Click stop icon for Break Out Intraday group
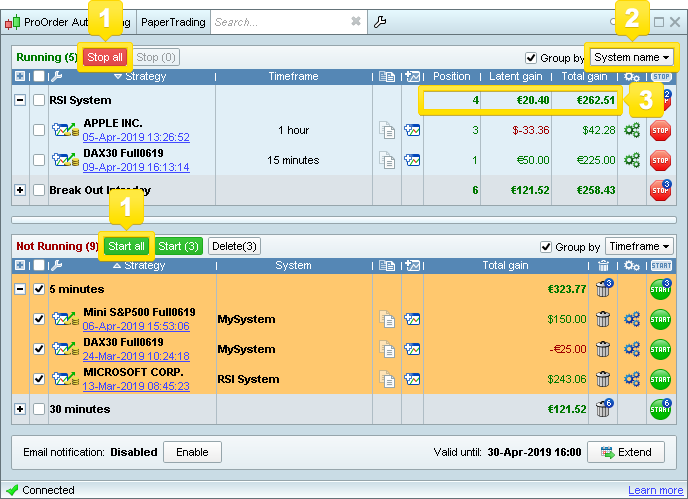The height and width of the screenshot is (499, 688). tap(660, 190)
